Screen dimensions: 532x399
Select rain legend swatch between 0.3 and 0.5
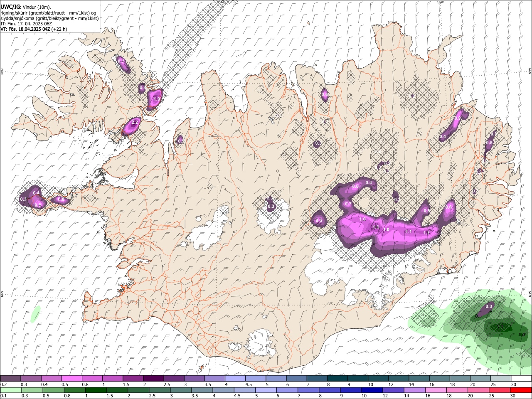32,390
